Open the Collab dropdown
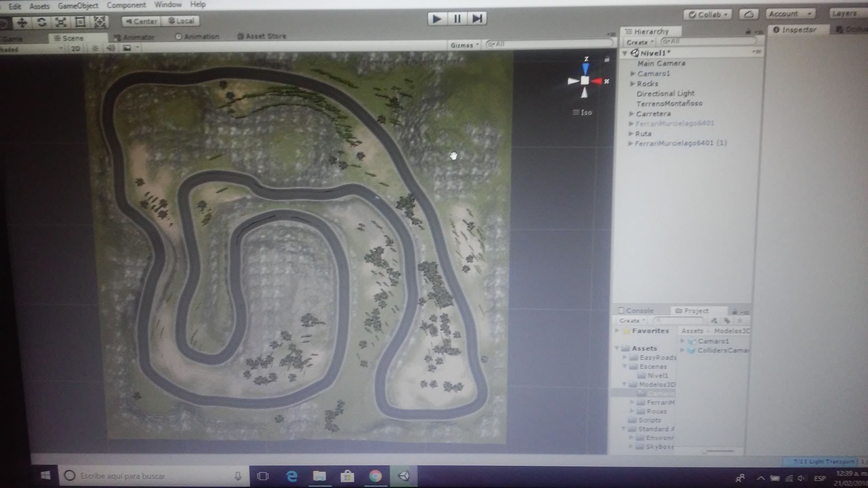The image size is (868, 488). click(x=708, y=15)
